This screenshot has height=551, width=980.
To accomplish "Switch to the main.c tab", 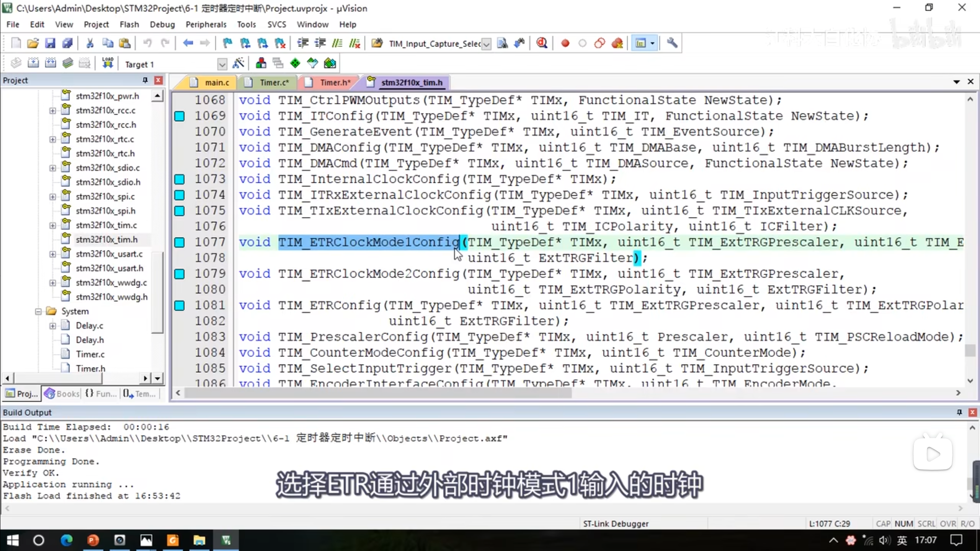I will pos(216,83).
